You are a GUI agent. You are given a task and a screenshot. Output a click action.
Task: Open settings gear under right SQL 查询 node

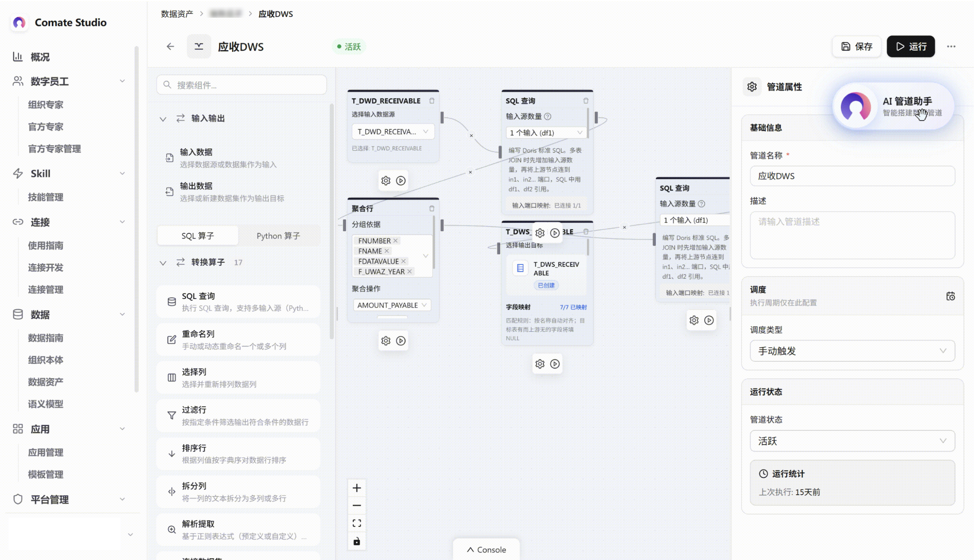coord(694,320)
